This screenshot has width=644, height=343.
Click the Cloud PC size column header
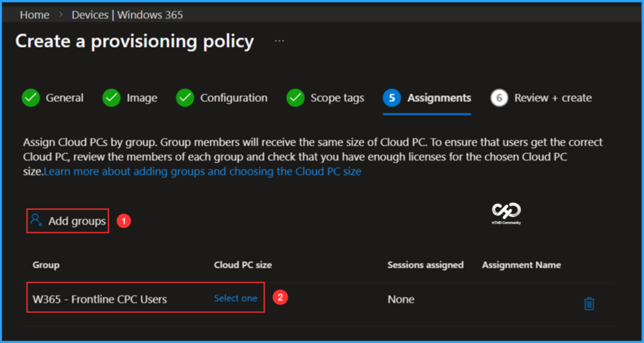[x=243, y=265]
